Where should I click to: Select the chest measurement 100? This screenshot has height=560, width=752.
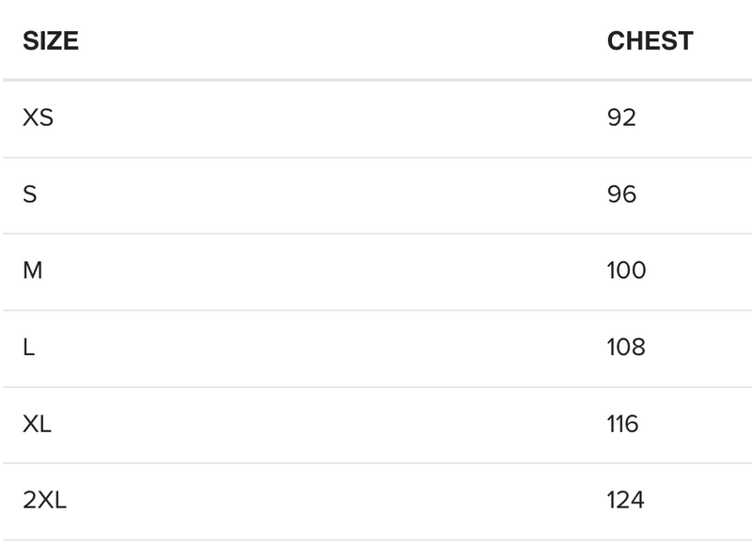626,271
